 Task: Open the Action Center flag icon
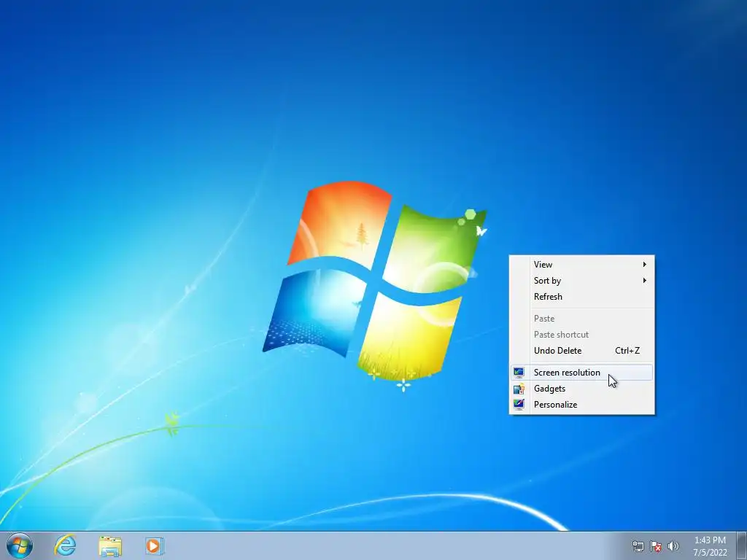[656, 546]
